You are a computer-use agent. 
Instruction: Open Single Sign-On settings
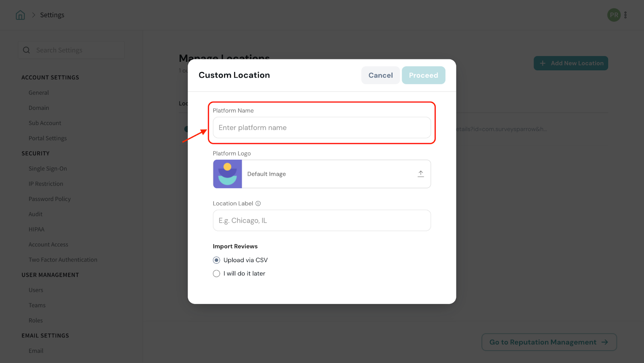pos(47,169)
